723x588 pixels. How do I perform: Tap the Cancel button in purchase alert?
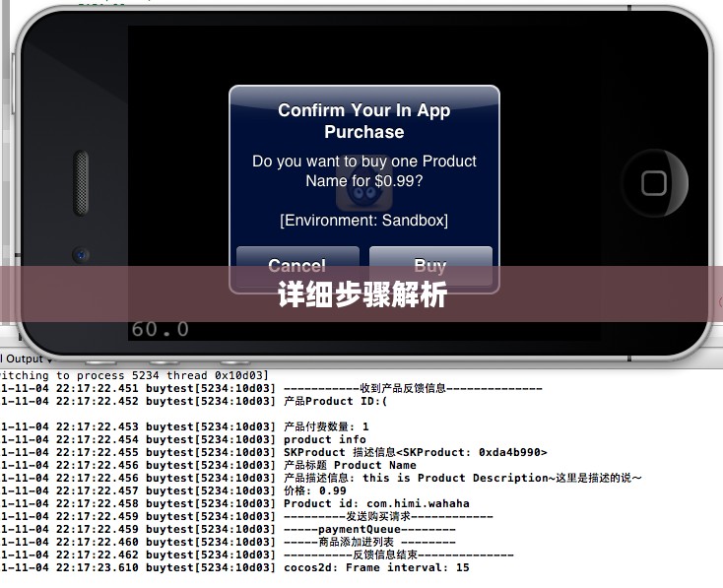tap(297, 266)
